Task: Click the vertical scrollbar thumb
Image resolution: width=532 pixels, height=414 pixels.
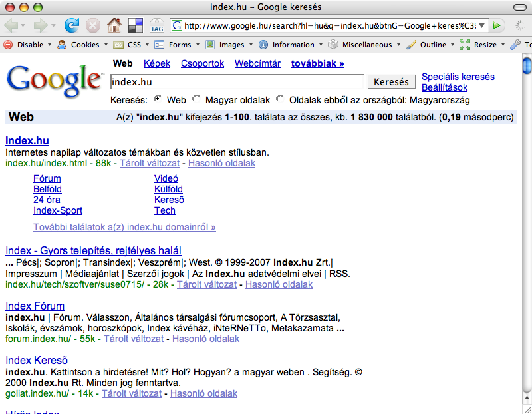Action: [527, 67]
